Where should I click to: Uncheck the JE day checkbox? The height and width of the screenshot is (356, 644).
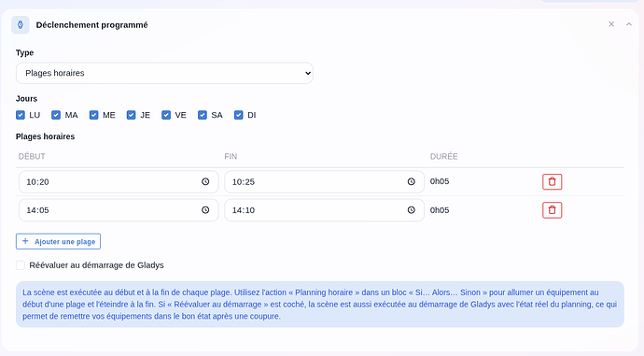pyautogui.click(x=131, y=115)
